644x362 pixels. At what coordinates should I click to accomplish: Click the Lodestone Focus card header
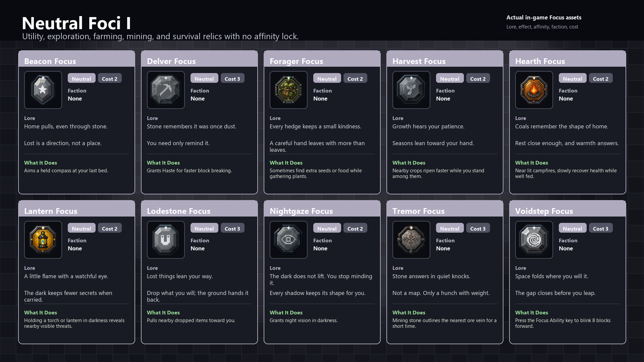[x=199, y=209]
